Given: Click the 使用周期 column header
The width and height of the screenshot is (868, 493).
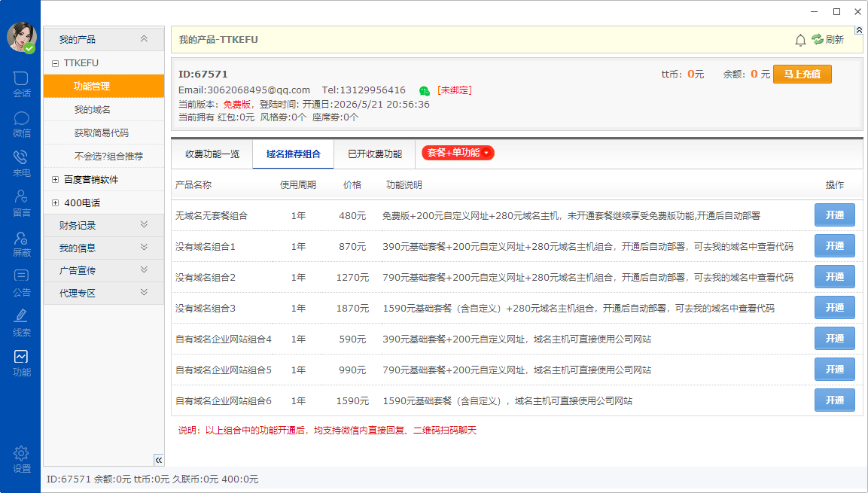Looking at the screenshot, I should 298,185.
